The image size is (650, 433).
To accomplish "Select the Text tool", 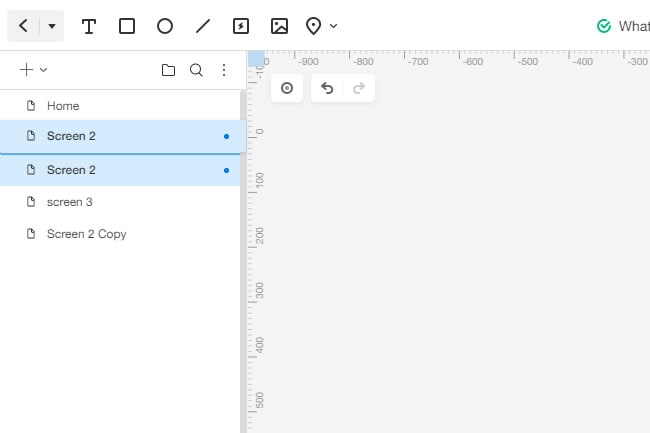I will pos(89,26).
